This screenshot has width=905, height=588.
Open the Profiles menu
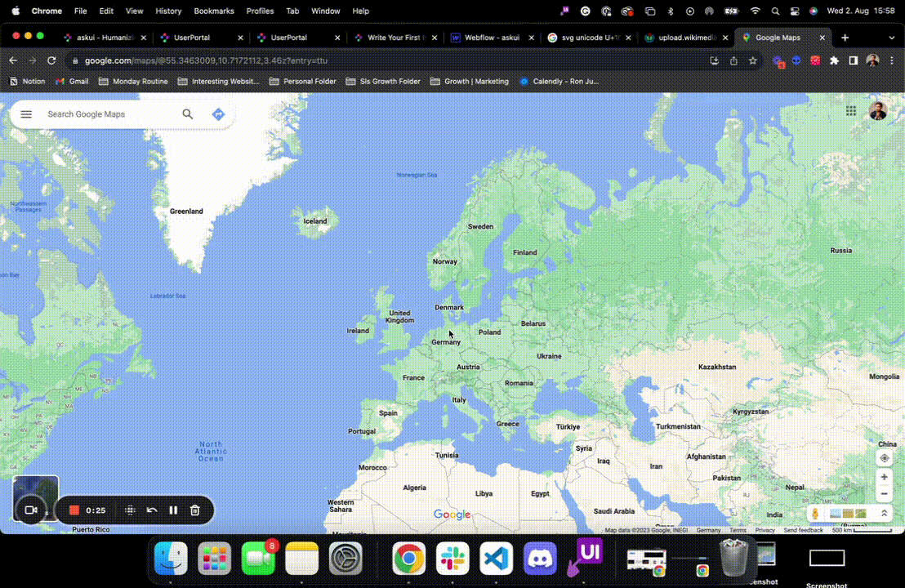260,11
